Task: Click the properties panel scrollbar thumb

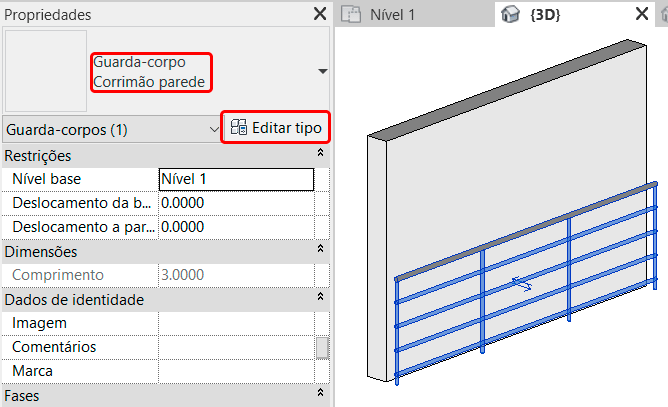Action: coord(321,347)
